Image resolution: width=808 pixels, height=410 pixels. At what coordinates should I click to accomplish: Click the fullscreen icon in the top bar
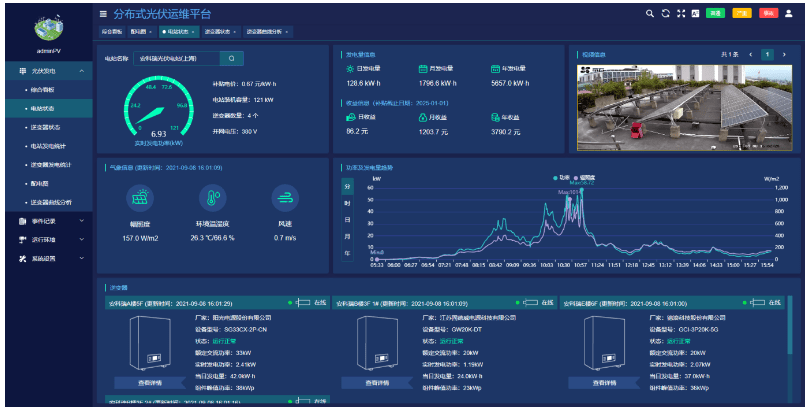pos(681,14)
